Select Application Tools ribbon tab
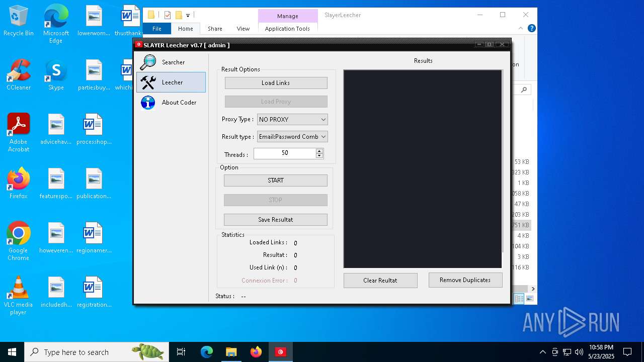Viewport: 644px width, 362px height. 287,29
